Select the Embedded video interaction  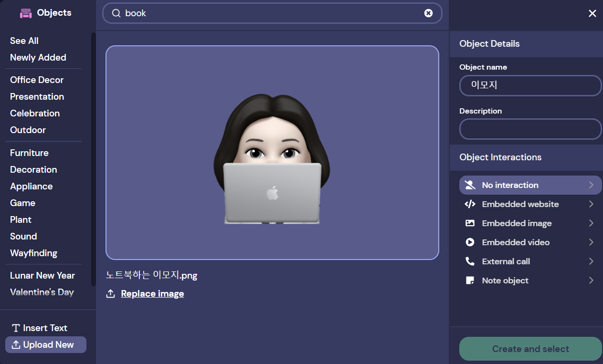tap(530, 242)
